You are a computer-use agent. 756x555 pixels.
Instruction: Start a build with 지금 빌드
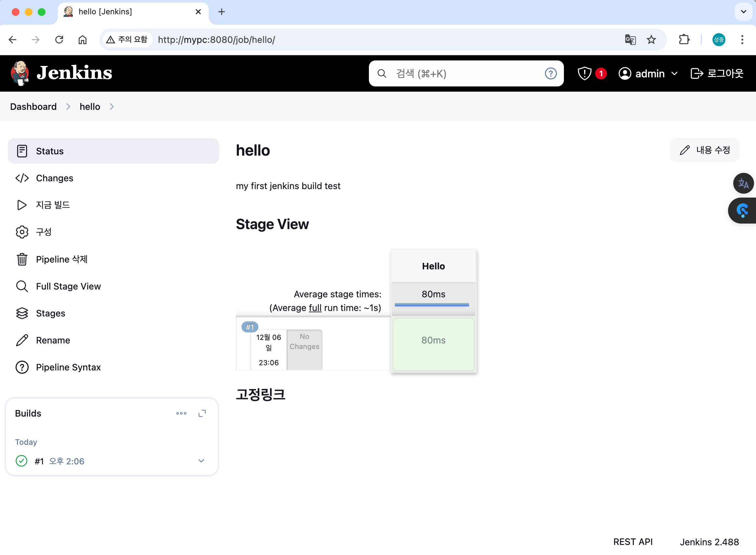tap(53, 205)
